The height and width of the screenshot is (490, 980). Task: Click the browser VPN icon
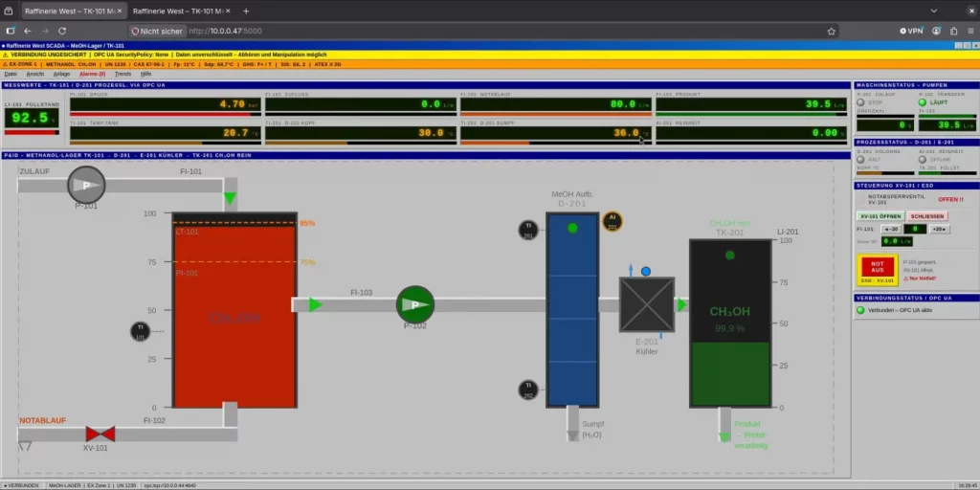pos(911,31)
